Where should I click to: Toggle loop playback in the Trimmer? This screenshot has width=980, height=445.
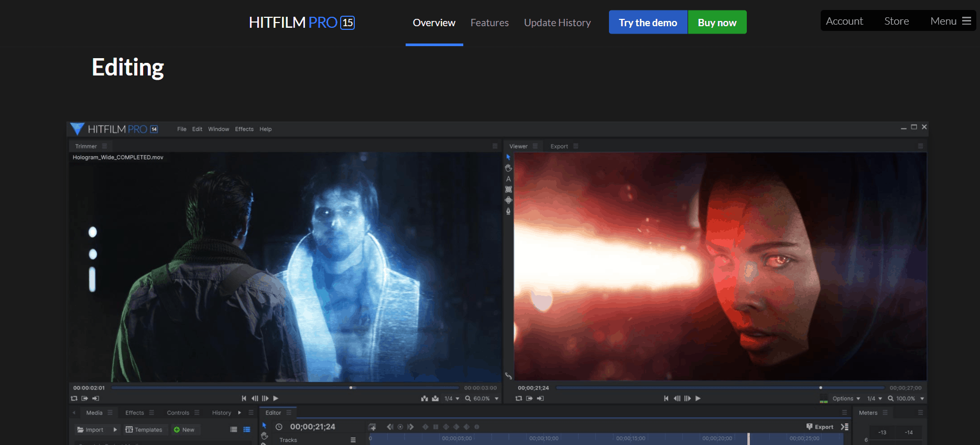(74, 398)
